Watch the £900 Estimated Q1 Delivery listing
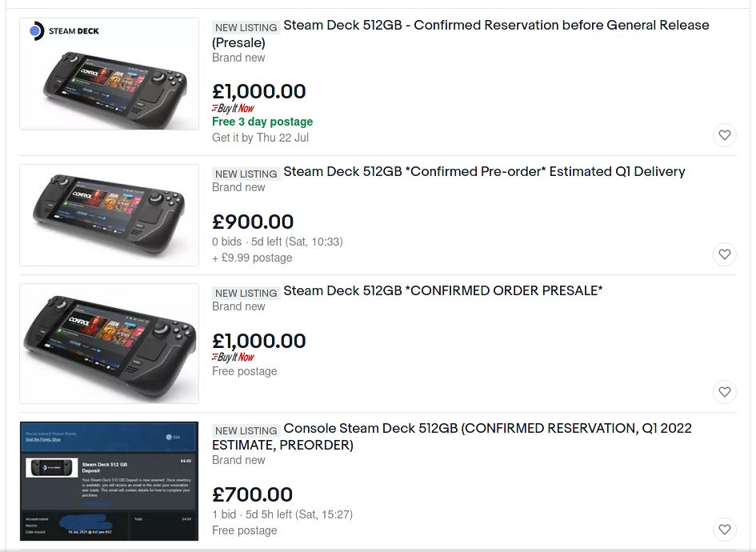The image size is (756, 552). 724,254
